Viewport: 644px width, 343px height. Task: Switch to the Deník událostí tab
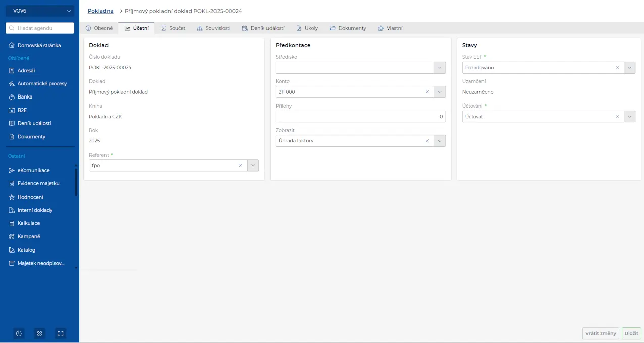(263, 28)
